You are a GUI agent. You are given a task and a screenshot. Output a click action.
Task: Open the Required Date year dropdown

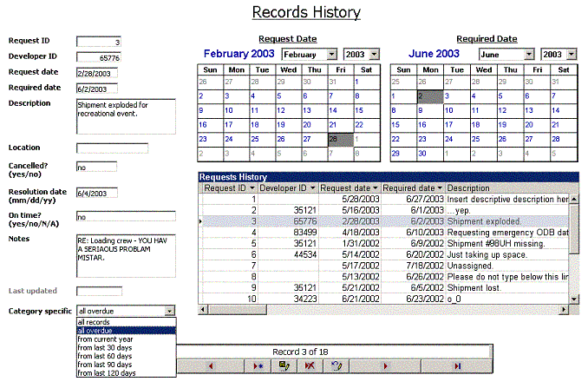pyautogui.click(x=570, y=54)
